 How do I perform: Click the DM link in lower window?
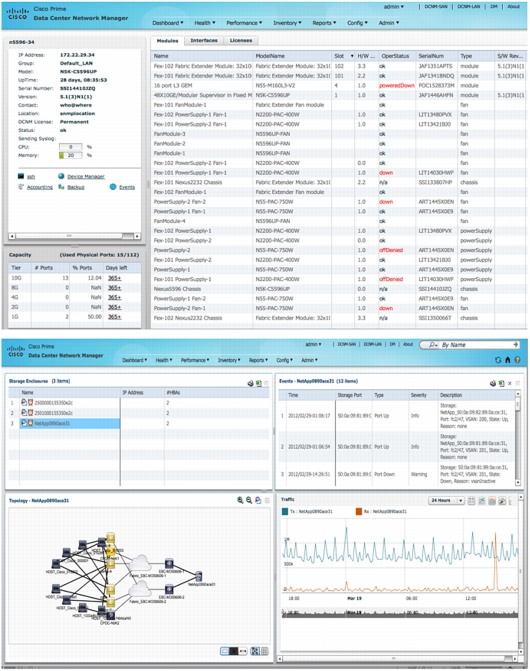(392, 344)
